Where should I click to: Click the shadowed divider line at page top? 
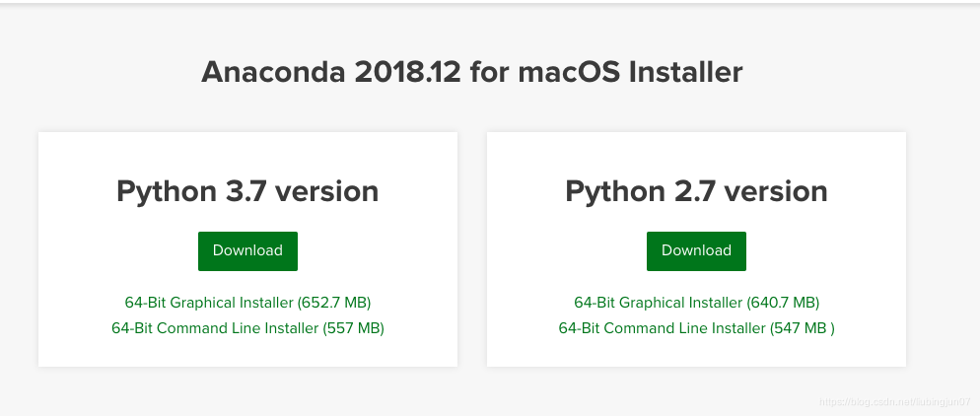490,3
